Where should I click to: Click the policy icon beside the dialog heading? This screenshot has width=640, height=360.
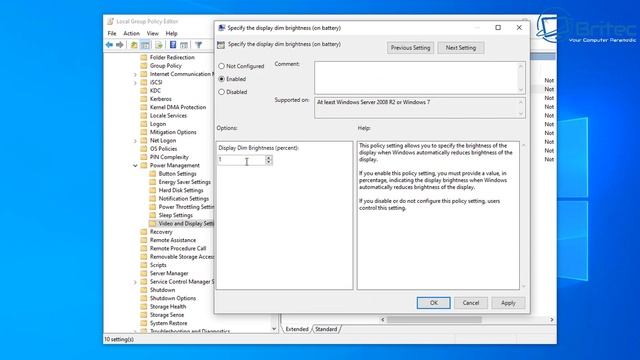point(221,44)
